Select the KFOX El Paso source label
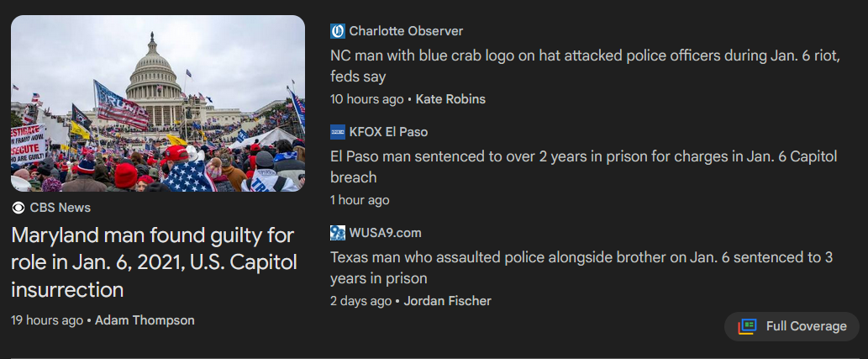 pos(388,132)
